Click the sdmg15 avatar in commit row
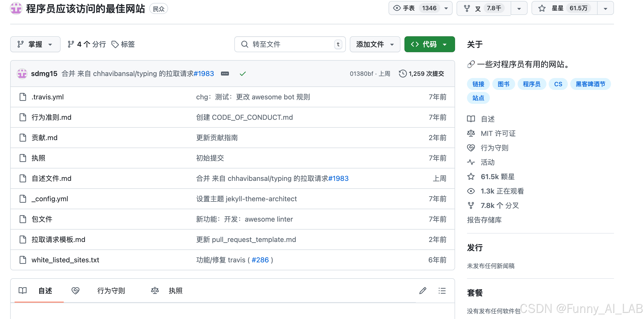 [x=22, y=74]
